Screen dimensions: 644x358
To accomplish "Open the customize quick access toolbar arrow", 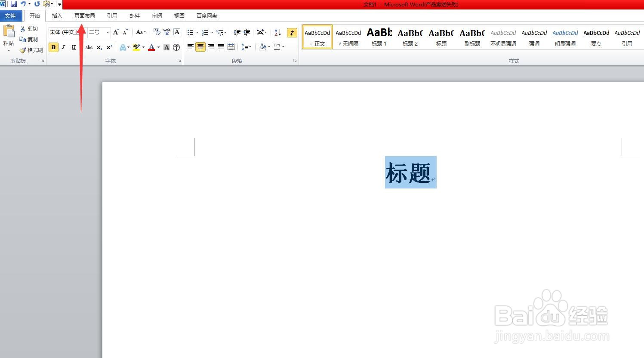I will (59, 4).
